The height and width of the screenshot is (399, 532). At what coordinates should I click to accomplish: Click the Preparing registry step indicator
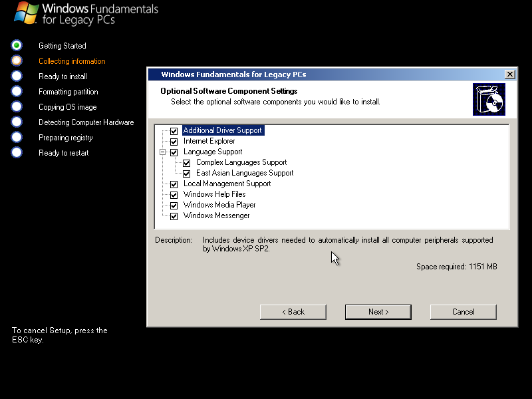pos(17,137)
